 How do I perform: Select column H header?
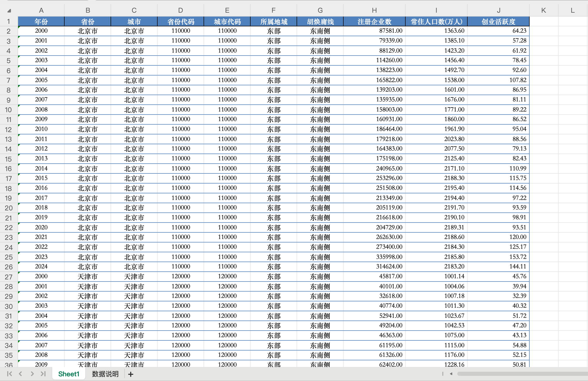click(374, 10)
